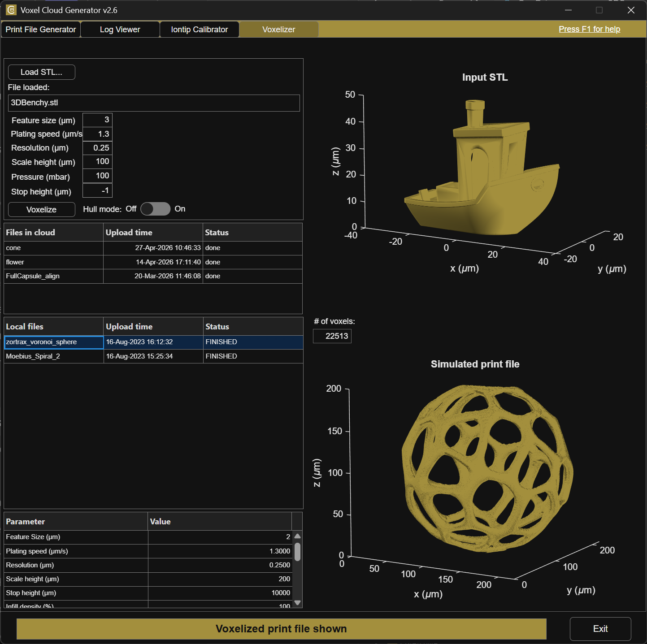
Task: Switch to the Log Viewer tab
Action: coord(120,30)
